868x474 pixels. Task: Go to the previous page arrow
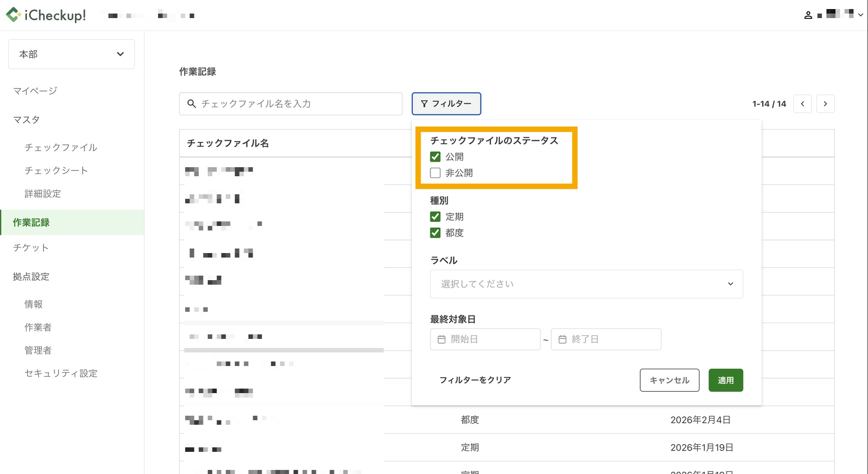click(802, 104)
